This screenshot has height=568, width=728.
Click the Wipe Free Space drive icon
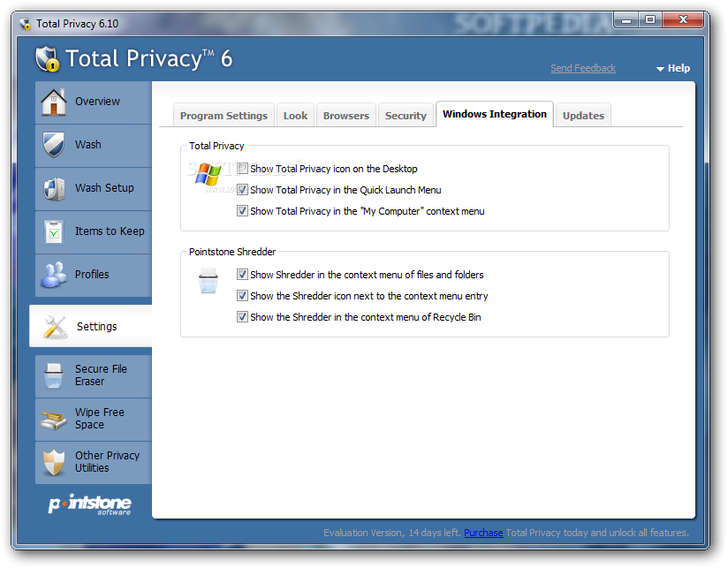(53, 420)
